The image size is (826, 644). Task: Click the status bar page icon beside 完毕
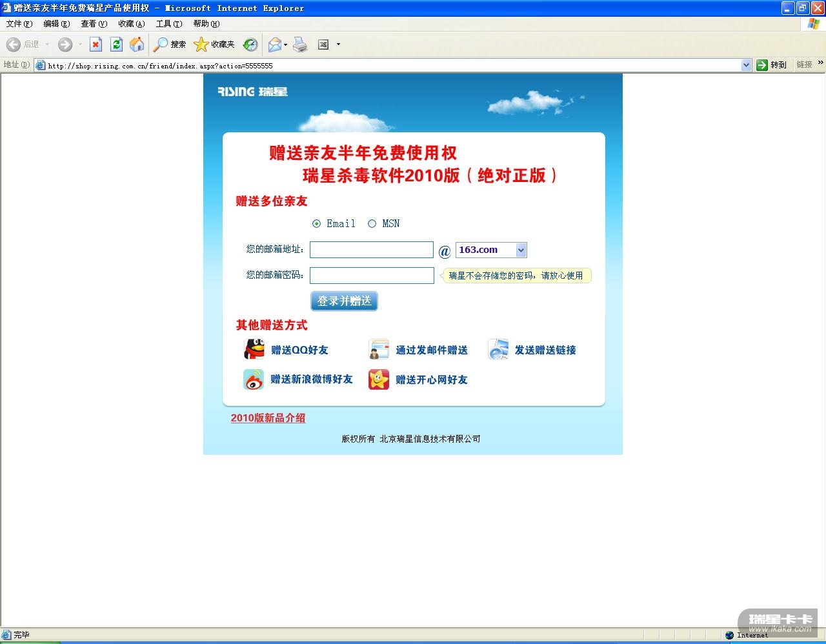[x=6, y=635]
